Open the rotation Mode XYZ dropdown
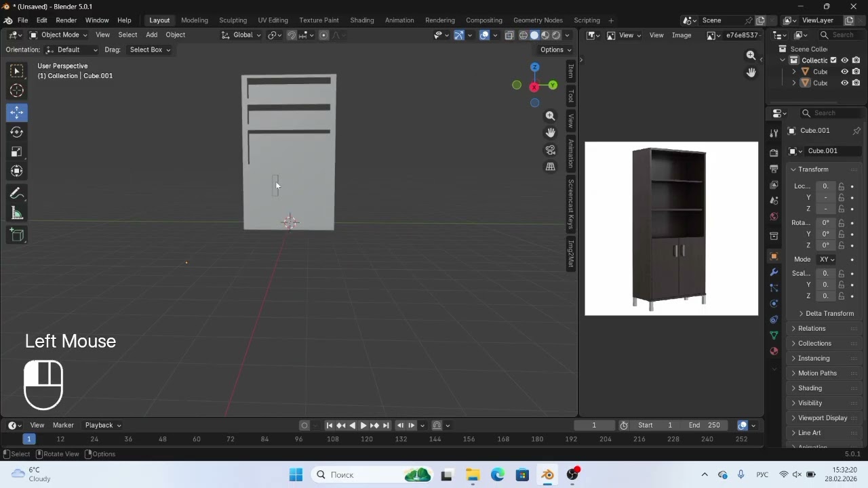 point(827,260)
